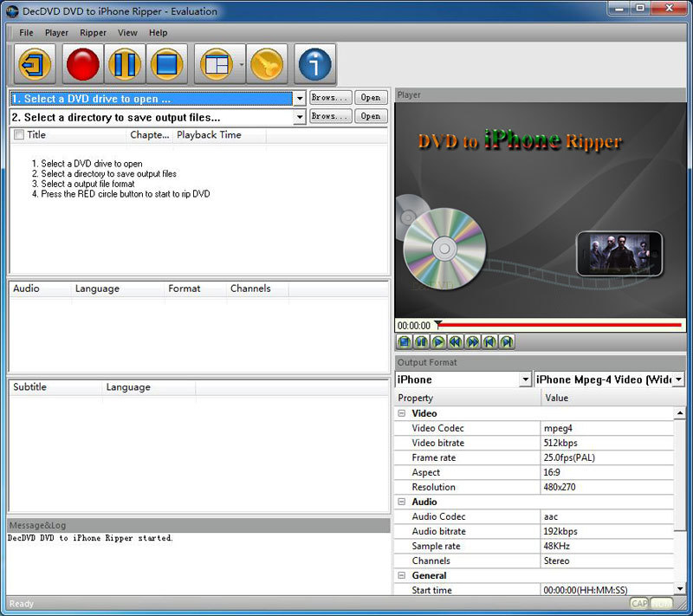Collapse the Video property group
Screen dimensions: 693x616
[402, 413]
